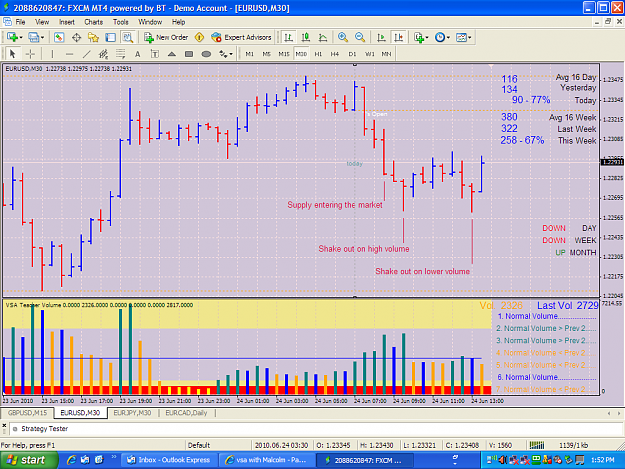Open the Navigator folder-star icon
Image resolution: width=625 pixels, height=469 pixels.
tap(93, 37)
